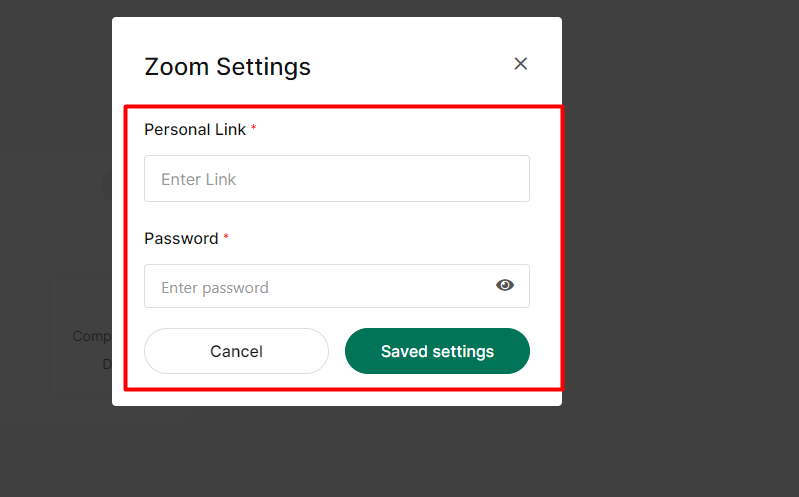Image resolution: width=799 pixels, height=497 pixels.
Task: Click the Personal Link label
Action: [x=195, y=129]
